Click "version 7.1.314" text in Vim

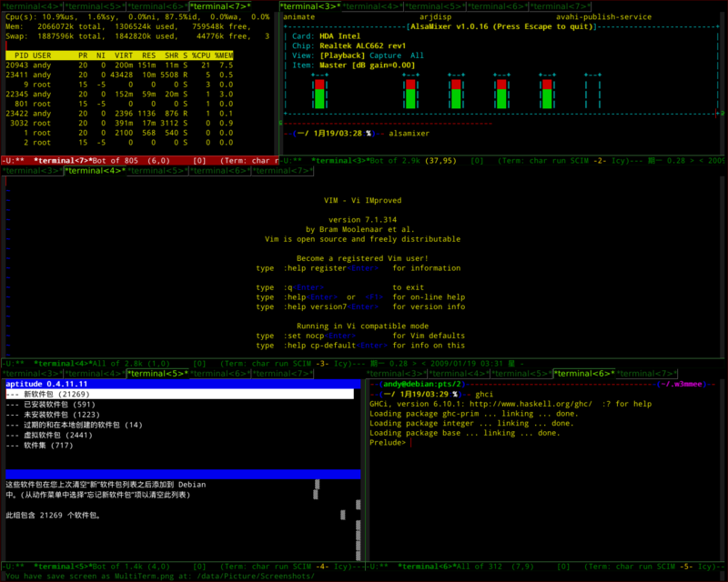362,220
